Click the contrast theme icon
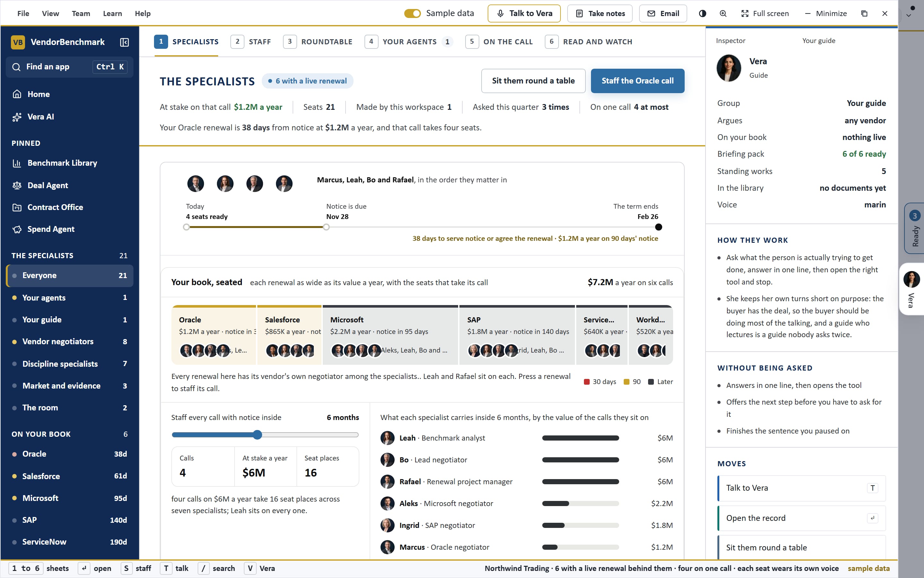The height and width of the screenshot is (578, 924). [x=703, y=13]
